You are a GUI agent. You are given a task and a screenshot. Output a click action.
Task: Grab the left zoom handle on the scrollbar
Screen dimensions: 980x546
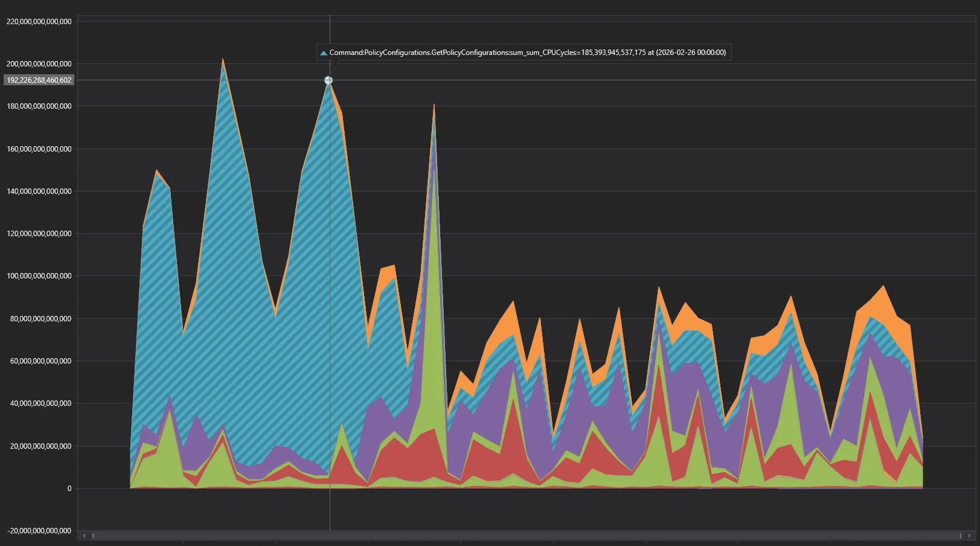pos(93,536)
